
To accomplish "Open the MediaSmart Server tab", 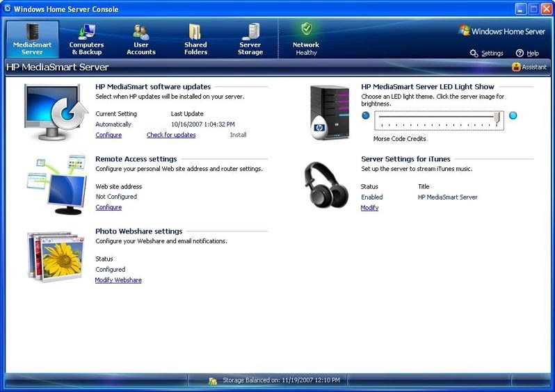I will (x=32, y=39).
